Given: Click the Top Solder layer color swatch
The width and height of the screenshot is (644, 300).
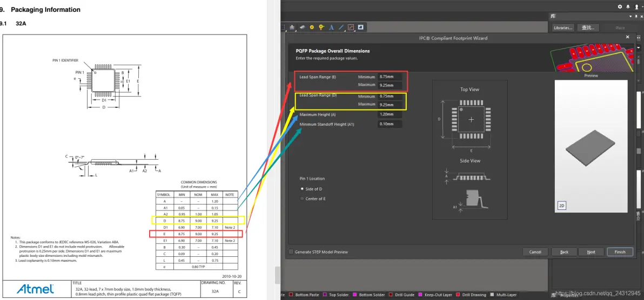Looking at the screenshot, I should pyautogui.click(x=325, y=295).
